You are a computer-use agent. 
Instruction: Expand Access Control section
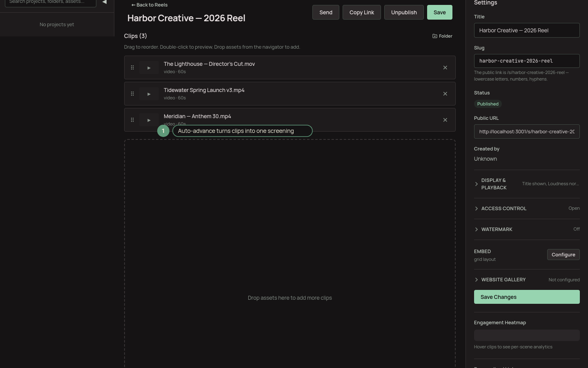[527, 209]
